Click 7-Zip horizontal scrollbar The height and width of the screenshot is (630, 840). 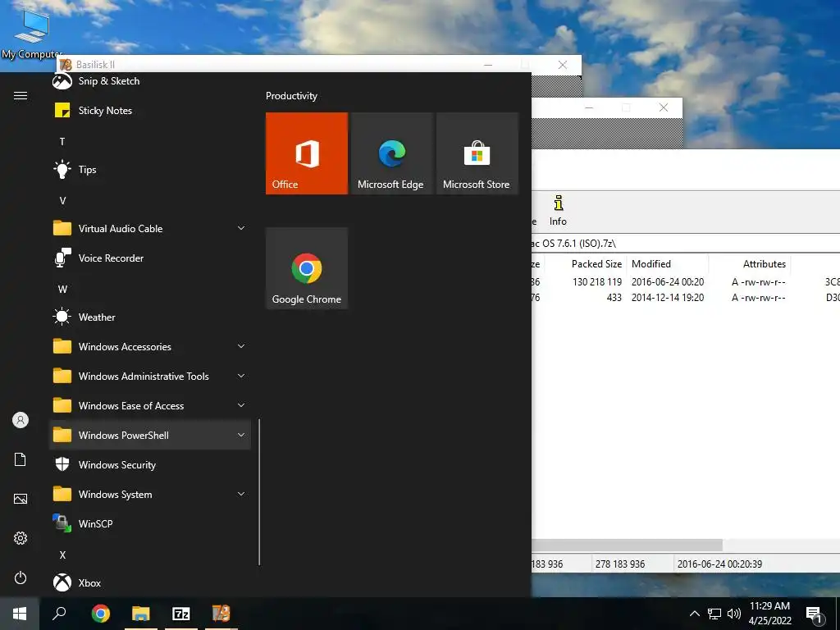click(627, 546)
